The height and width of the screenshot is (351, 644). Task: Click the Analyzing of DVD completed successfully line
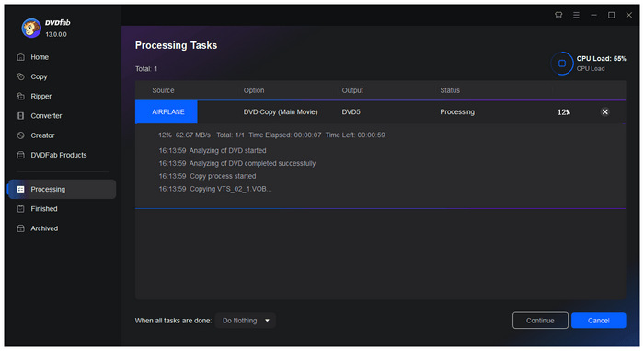(x=237, y=163)
